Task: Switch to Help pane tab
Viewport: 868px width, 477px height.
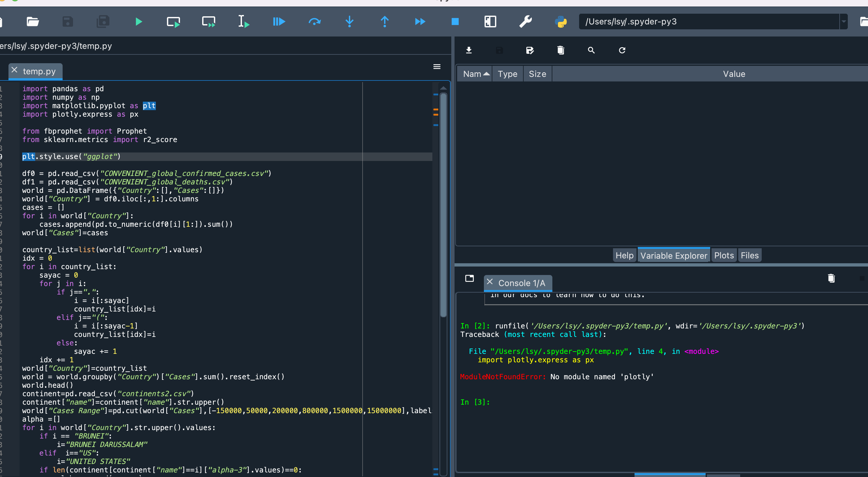Action: (x=624, y=255)
